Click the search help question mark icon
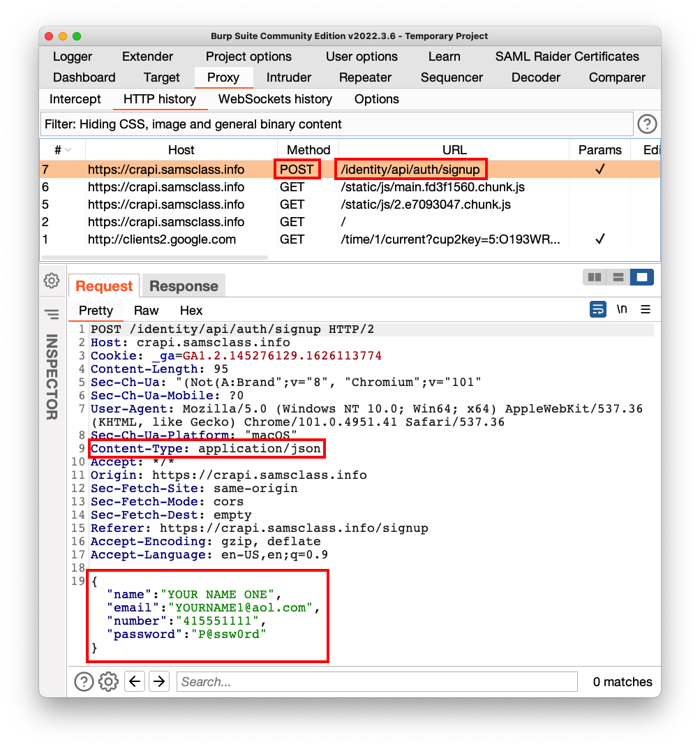700x749 pixels. coord(84,682)
